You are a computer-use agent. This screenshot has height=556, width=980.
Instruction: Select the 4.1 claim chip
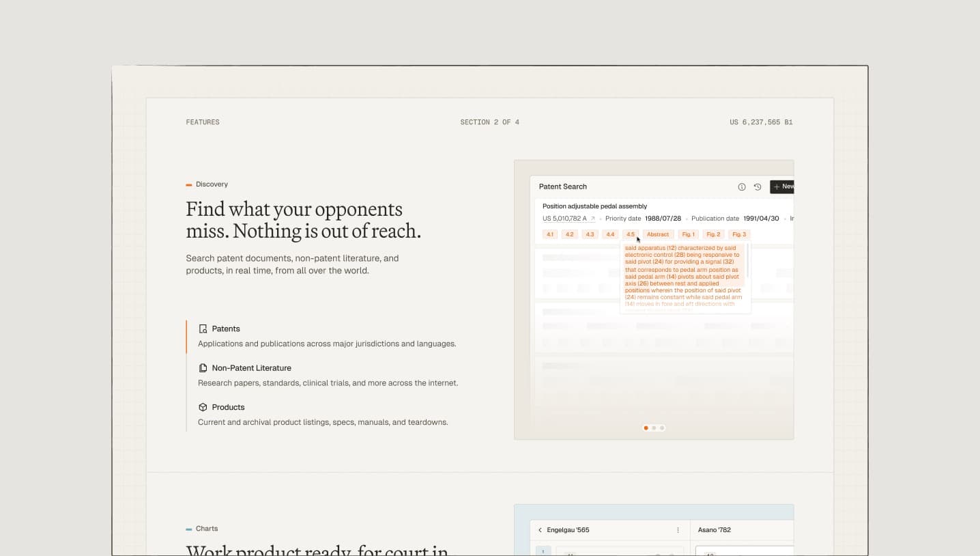coord(550,234)
